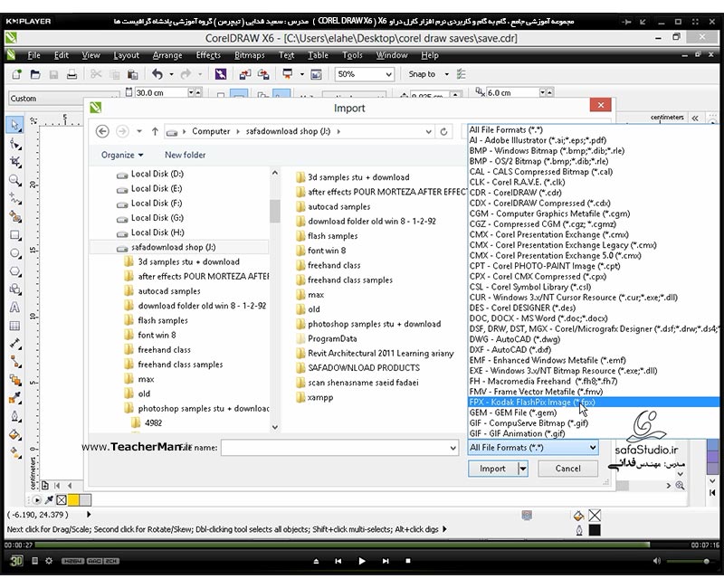Select the Freehand curve tool

(15, 198)
